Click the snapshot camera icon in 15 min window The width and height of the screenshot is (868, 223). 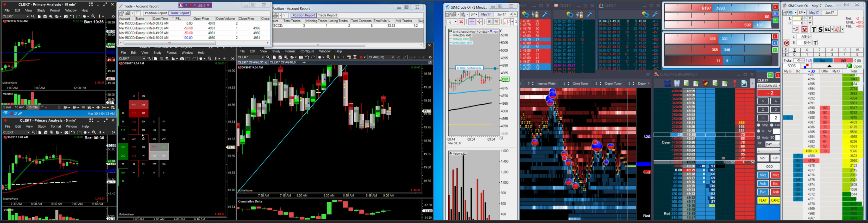pos(66,16)
